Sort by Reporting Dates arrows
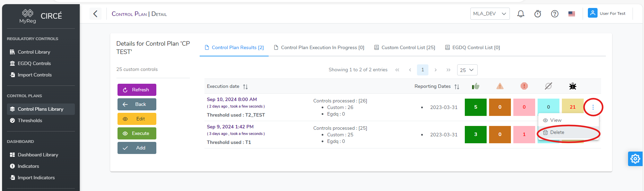 pyautogui.click(x=457, y=87)
